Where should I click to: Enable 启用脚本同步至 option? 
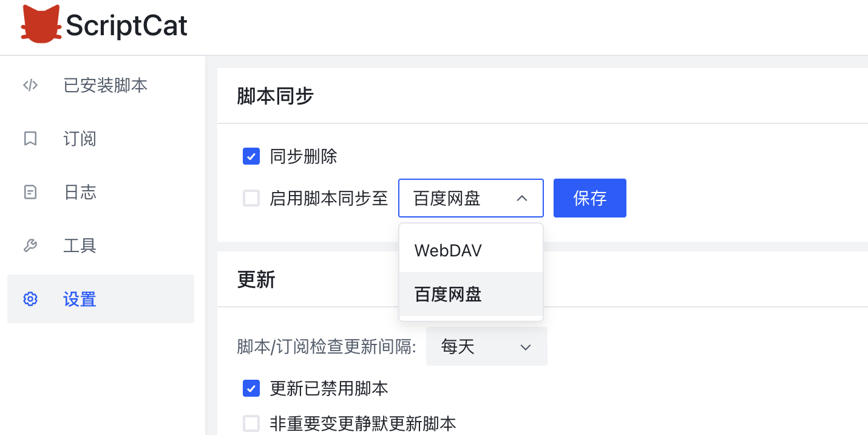click(x=251, y=198)
